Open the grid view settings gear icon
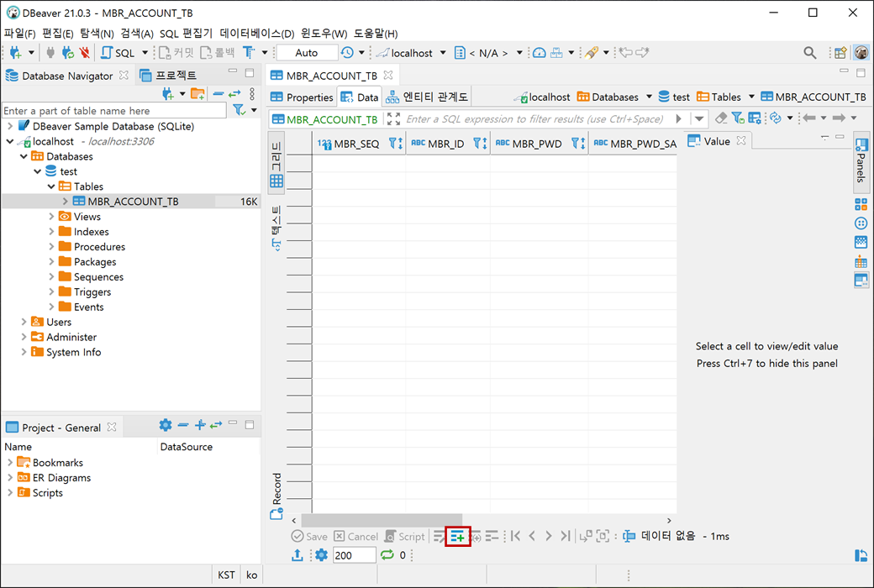This screenshot has width=874, height=588. [x=321, y=554]
